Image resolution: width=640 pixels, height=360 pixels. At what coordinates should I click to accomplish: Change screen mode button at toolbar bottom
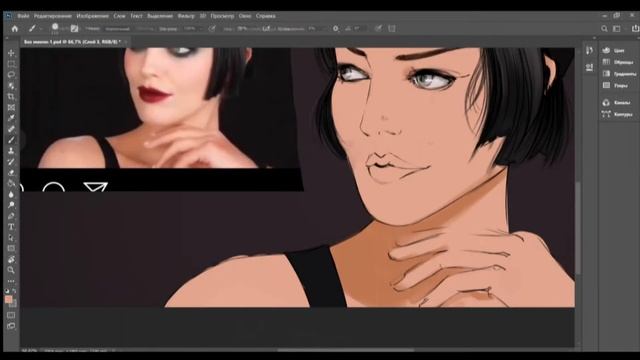coord(11,326)
